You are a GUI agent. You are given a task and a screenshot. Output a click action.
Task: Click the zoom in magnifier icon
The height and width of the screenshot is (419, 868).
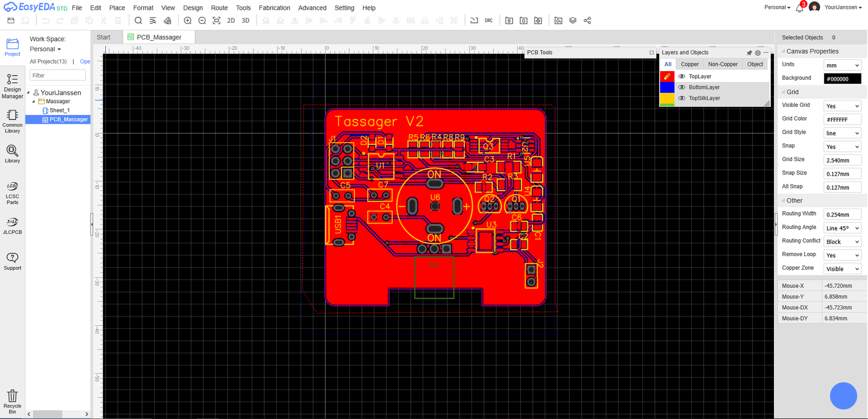[x=188, y=21]
